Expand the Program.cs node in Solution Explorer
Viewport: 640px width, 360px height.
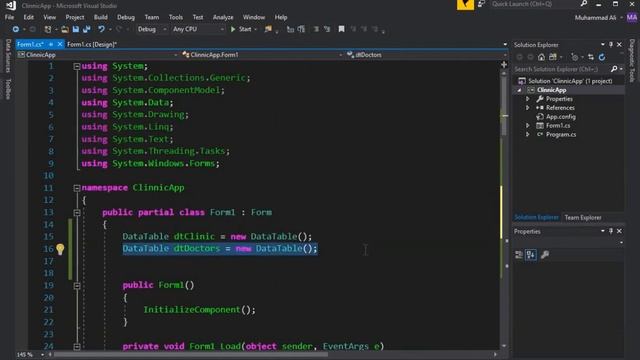click(x=528, y=134)
